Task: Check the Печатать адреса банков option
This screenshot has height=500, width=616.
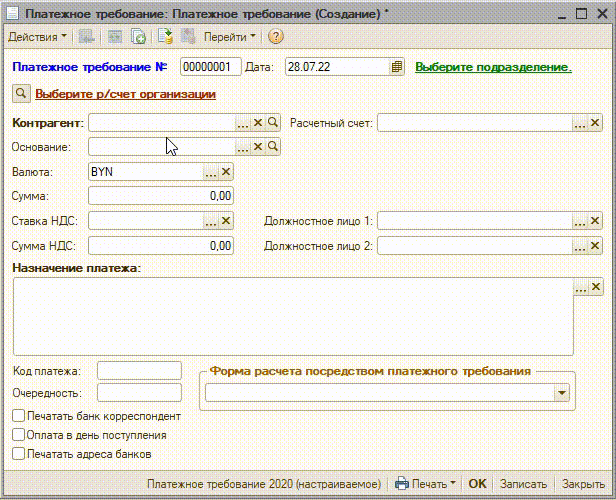Action: 19,454
